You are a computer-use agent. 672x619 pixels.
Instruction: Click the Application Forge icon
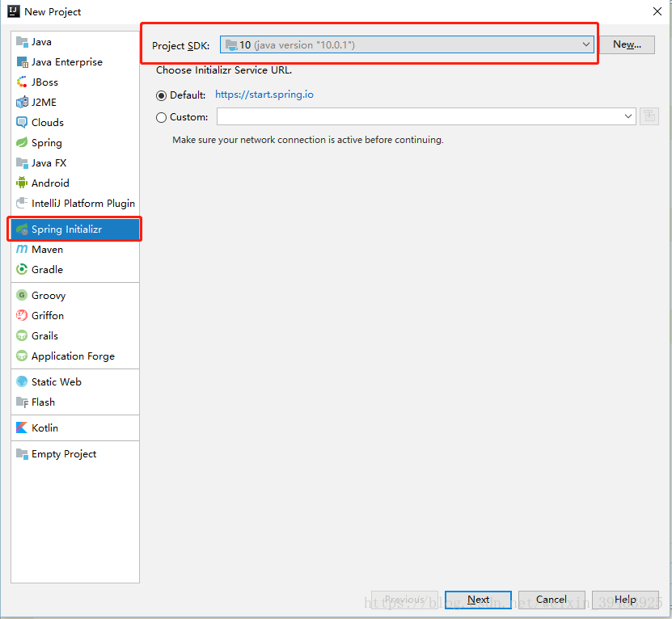click(x=22, y=356)
